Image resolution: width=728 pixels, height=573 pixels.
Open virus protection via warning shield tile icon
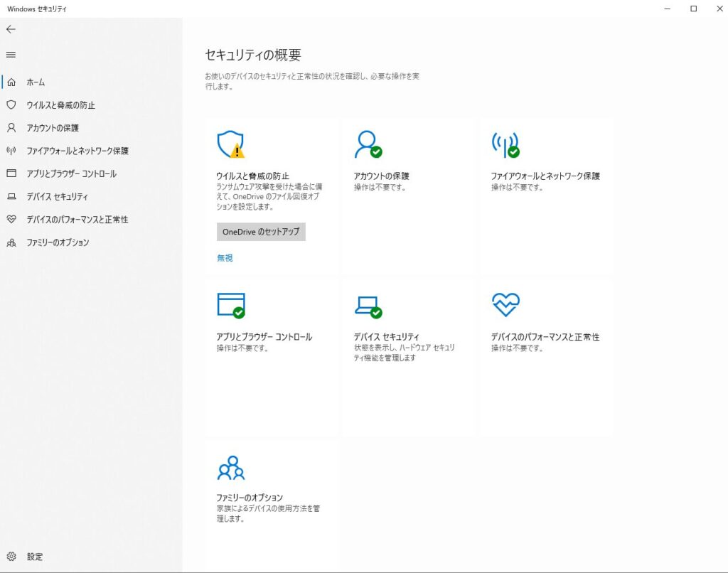(231, 144)
